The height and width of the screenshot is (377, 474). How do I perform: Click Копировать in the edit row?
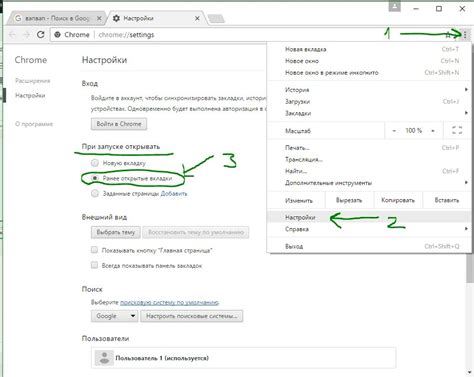pos(398,200)
